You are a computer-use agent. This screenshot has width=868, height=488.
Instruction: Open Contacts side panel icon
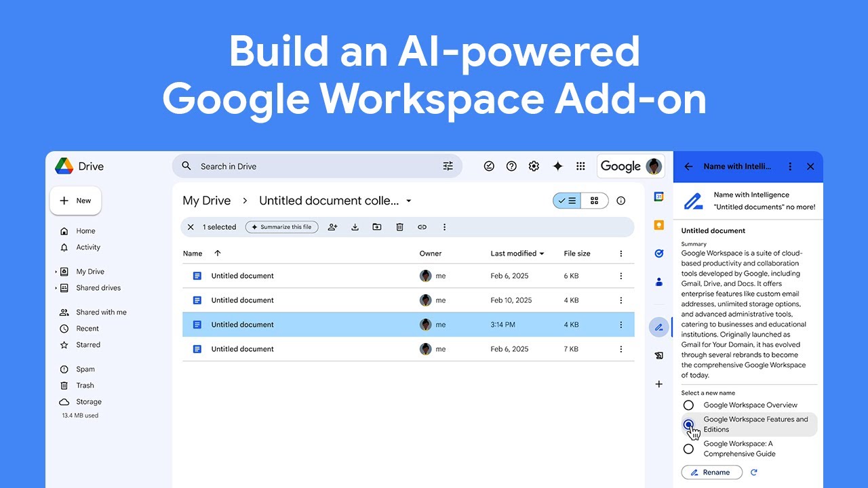click(x=658, y=282)
